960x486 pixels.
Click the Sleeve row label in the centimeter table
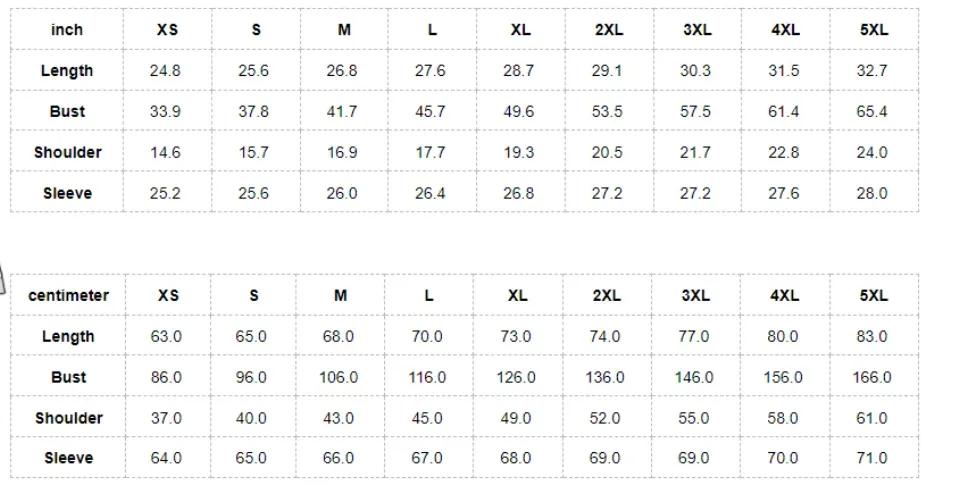pyautogui.click(x=68, y=458)
